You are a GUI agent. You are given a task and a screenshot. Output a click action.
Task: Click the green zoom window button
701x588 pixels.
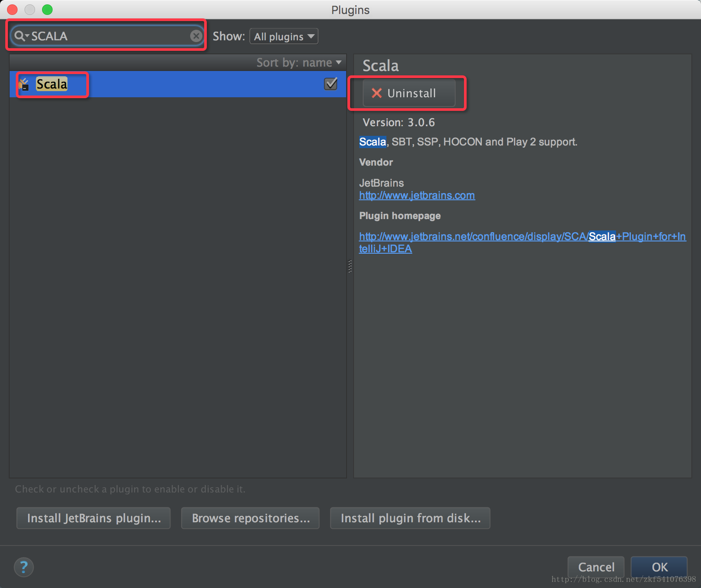[47, 10]
